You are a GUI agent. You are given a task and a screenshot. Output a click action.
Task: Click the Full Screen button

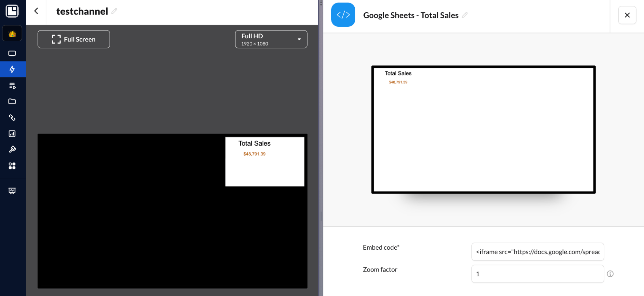(x=74, y=39)
